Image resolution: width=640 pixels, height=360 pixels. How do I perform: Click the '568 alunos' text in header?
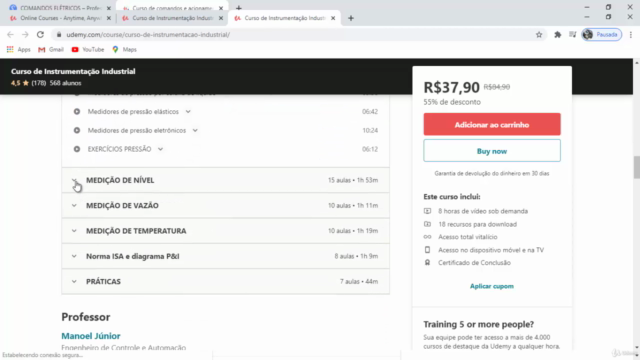pos(65,83)
